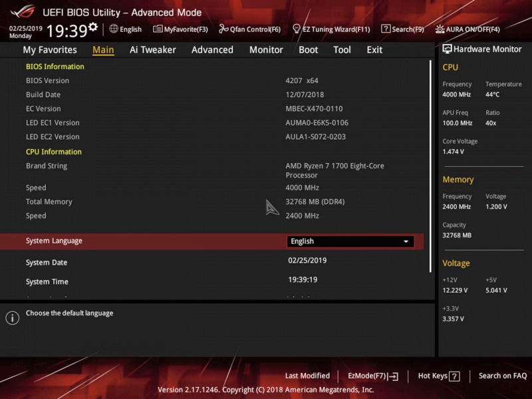
Task: Click BIOS Version value 4207 x64
Action: tap(302, 80)
